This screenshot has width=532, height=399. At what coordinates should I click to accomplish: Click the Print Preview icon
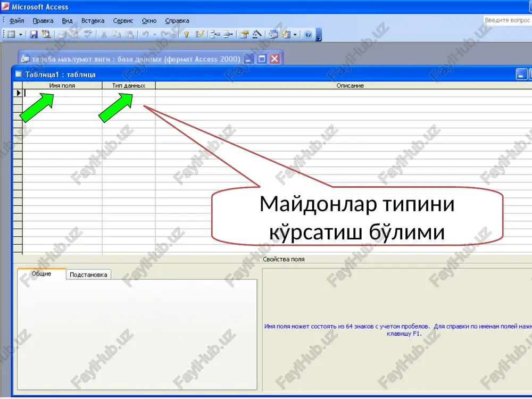pos(75,34)
